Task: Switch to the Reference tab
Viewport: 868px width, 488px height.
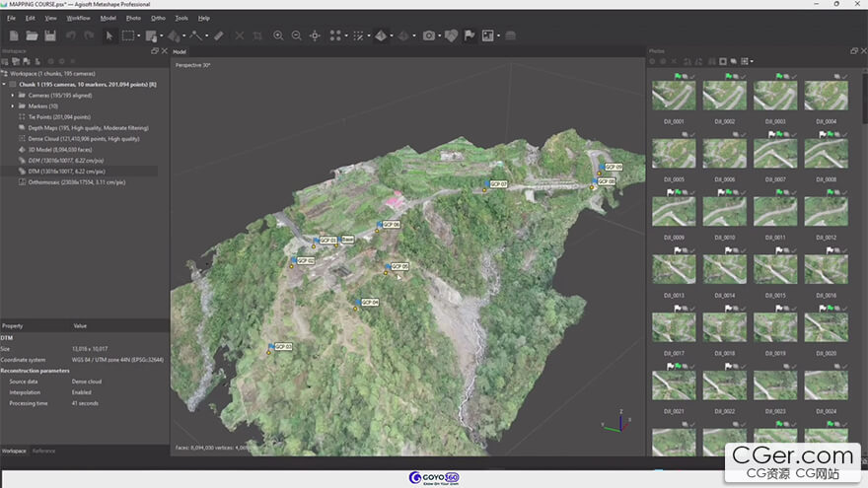Action: [x=43, y=451]
